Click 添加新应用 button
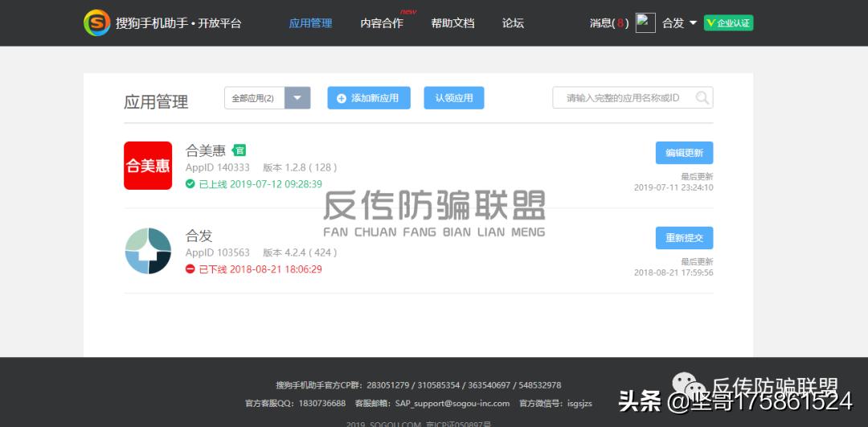Viewport: 868px width, 427px height. 369,98
